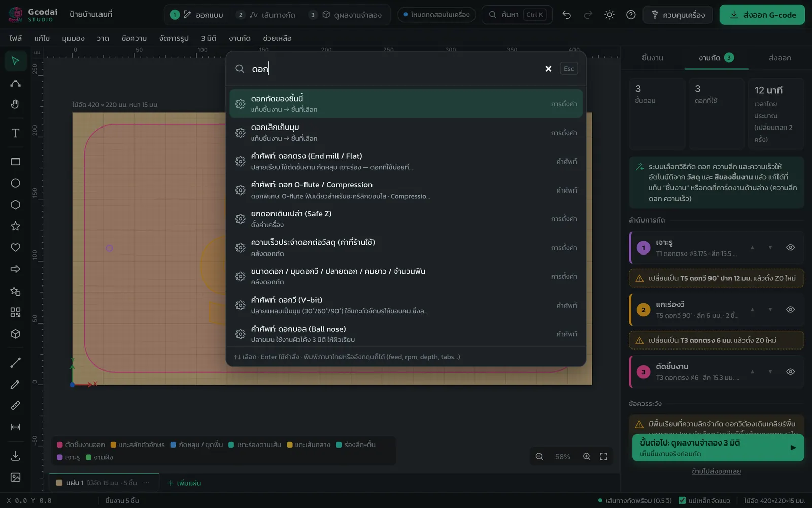
Task: Open the import image tool
Action: coord(15,478)
